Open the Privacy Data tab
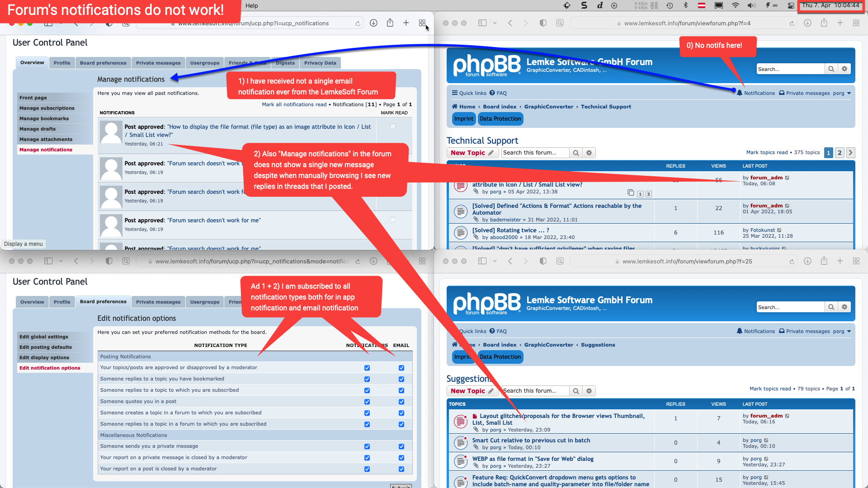 (320, 62)
